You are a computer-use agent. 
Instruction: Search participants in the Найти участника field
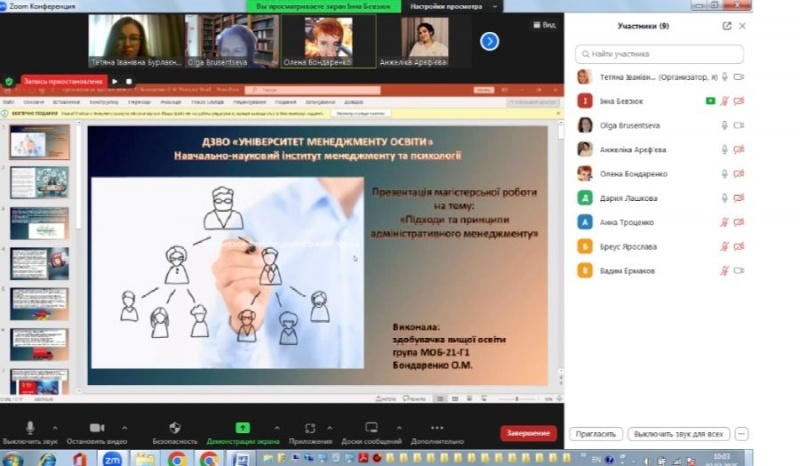pyautogui.click(x=659, y=54)
